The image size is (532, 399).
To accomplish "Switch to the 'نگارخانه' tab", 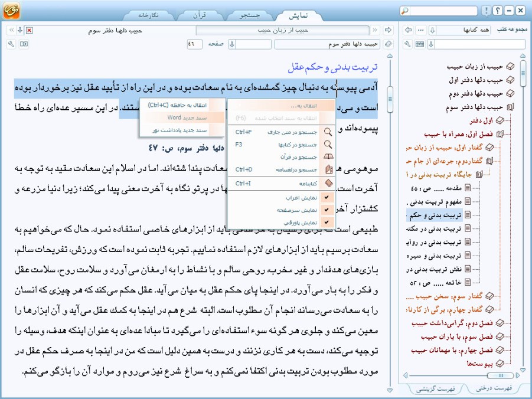I will (148, 15).
